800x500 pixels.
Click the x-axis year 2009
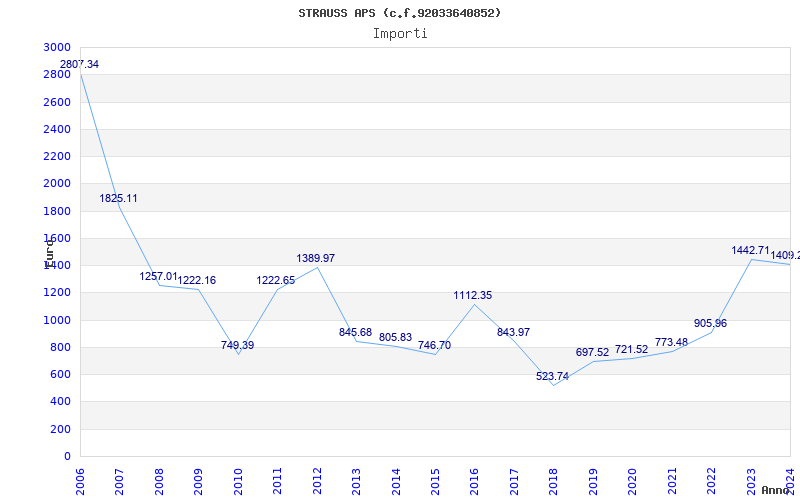coord(198,482)
